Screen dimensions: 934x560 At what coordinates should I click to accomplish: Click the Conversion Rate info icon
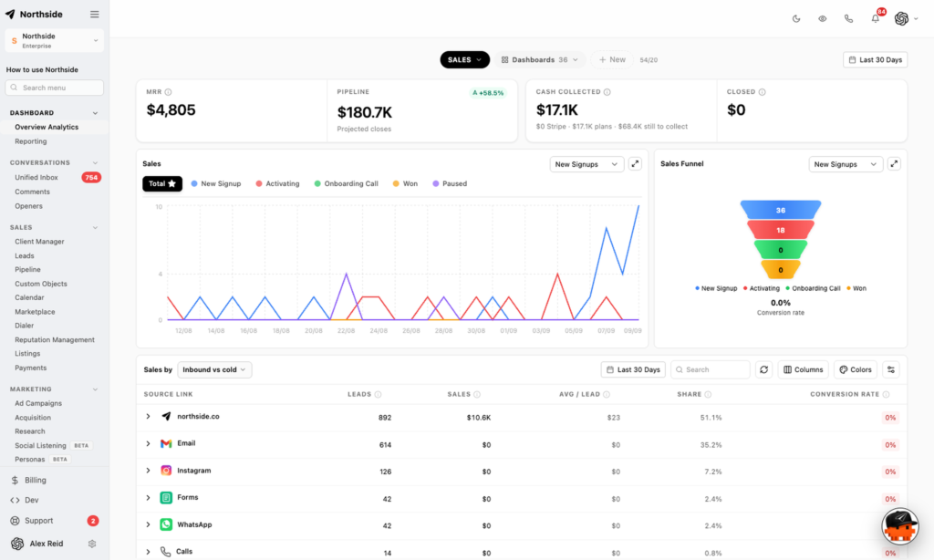click(x=886, y=394)
